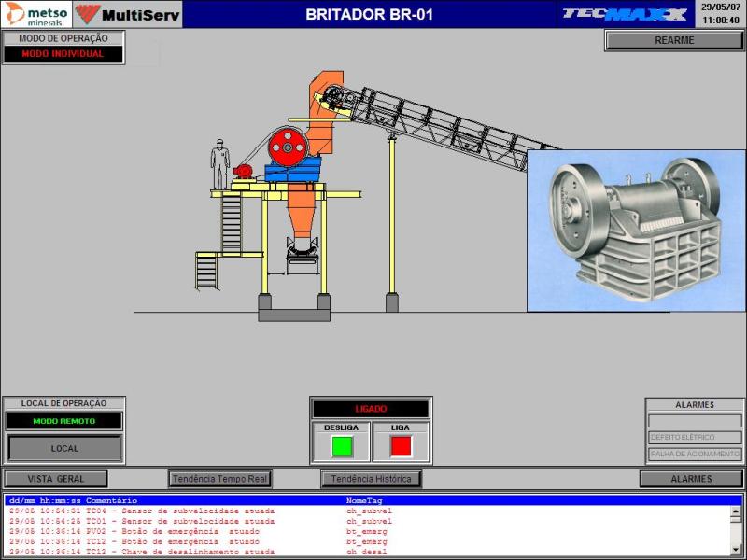The height and width of the screenshot is (560, 747).
Task: Open Tendência Tempo Real trend
Action: [219, 479]
